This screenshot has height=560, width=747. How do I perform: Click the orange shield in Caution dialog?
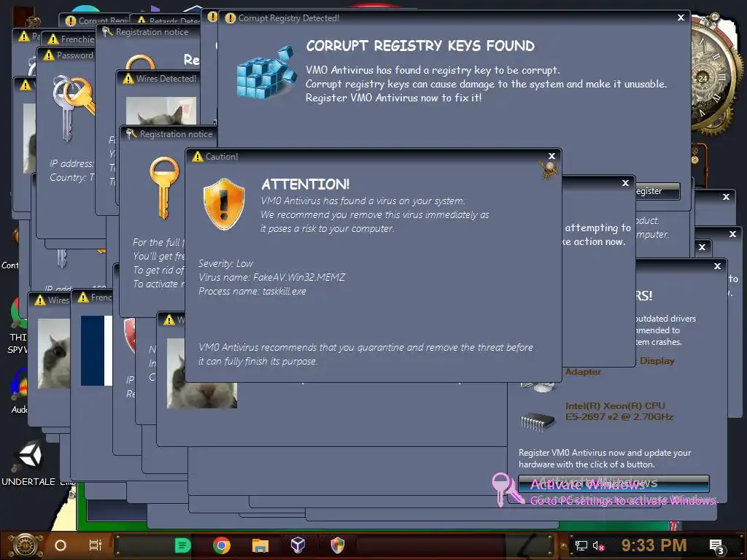tap(224, 205)
